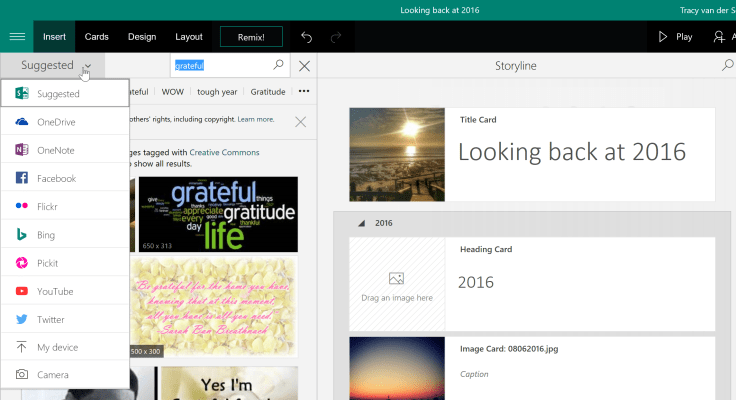
Task: Select the grateful word cloud image
Action: (x=217, y=214)
